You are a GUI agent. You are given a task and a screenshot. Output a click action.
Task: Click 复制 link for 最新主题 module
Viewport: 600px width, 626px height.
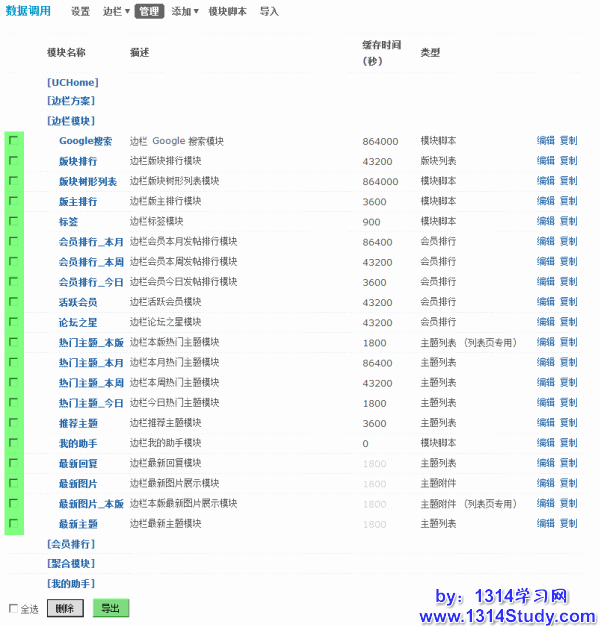(568, 523)
